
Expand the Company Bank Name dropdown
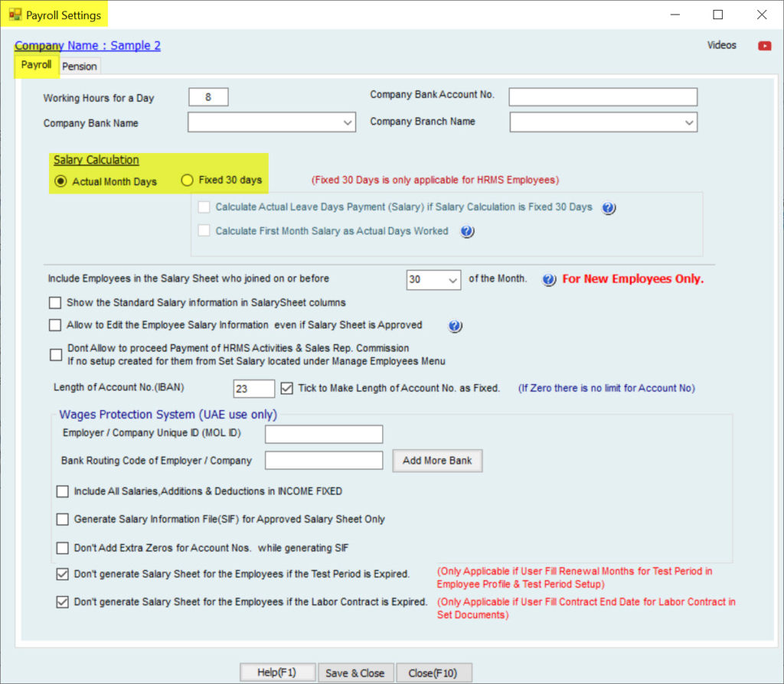coord(348,122)
